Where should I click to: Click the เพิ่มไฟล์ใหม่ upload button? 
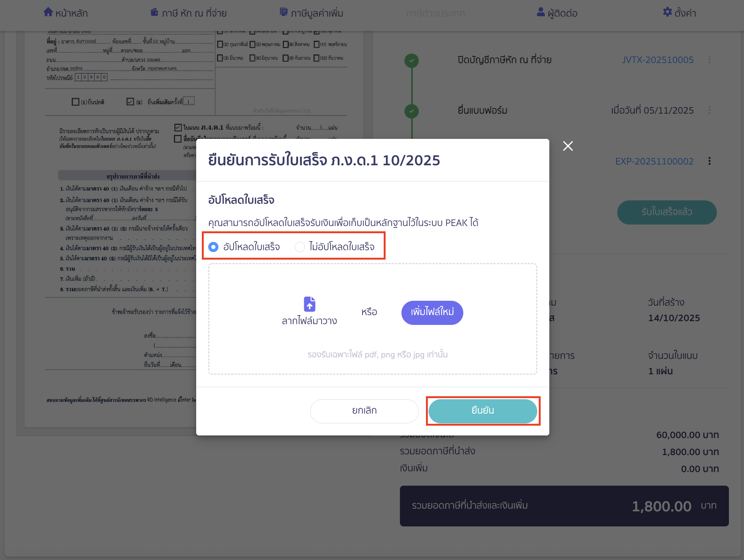point(432,312)
